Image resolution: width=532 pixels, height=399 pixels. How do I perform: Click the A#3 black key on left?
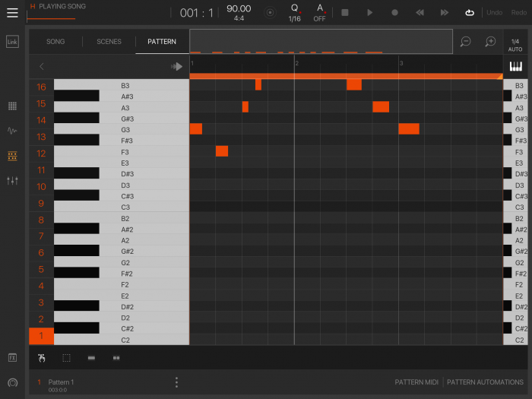77,96
